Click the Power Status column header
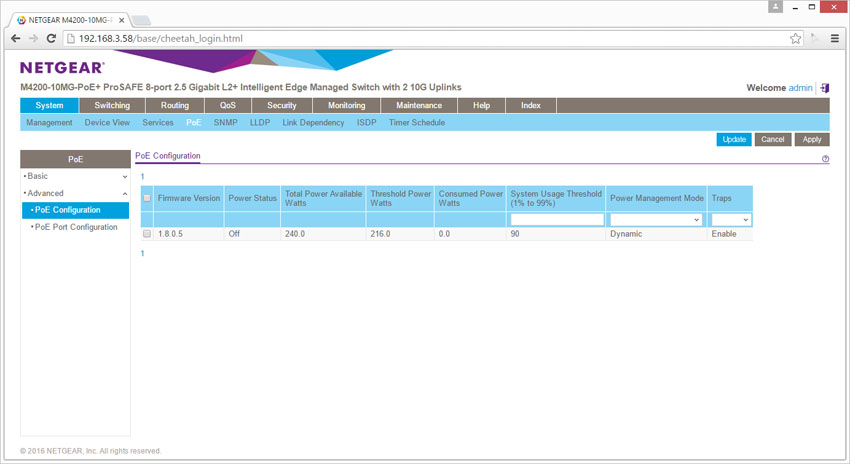850x464 pixels. (x=253, y=198)
